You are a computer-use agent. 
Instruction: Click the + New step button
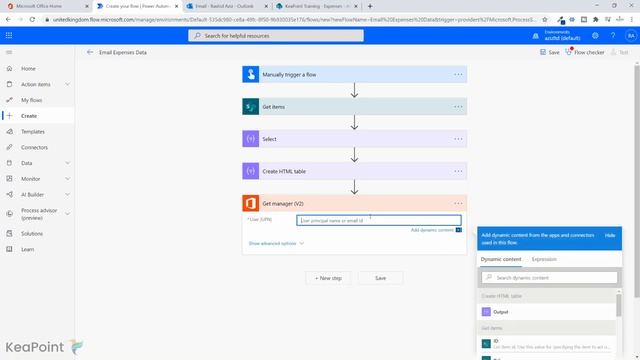click(x=328, y=278)
